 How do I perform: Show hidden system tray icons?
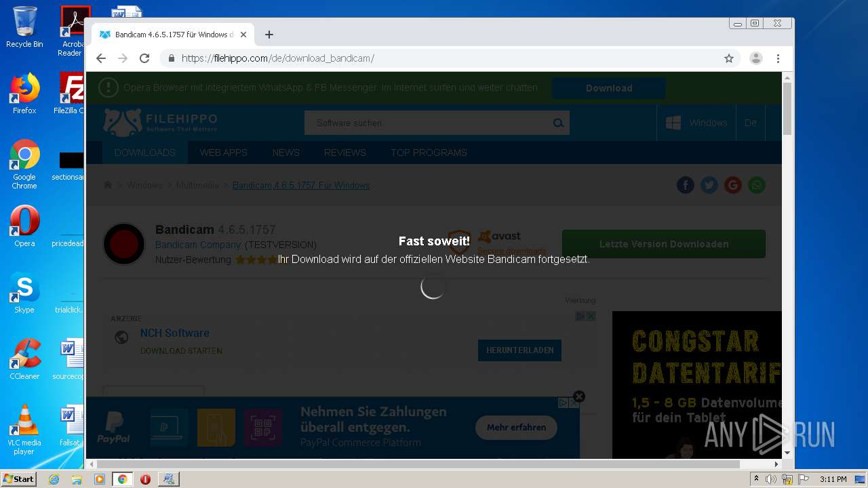(757, 479)
